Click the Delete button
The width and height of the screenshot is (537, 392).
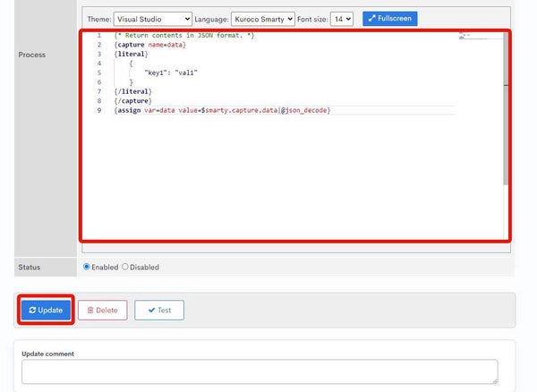[103, 311]
